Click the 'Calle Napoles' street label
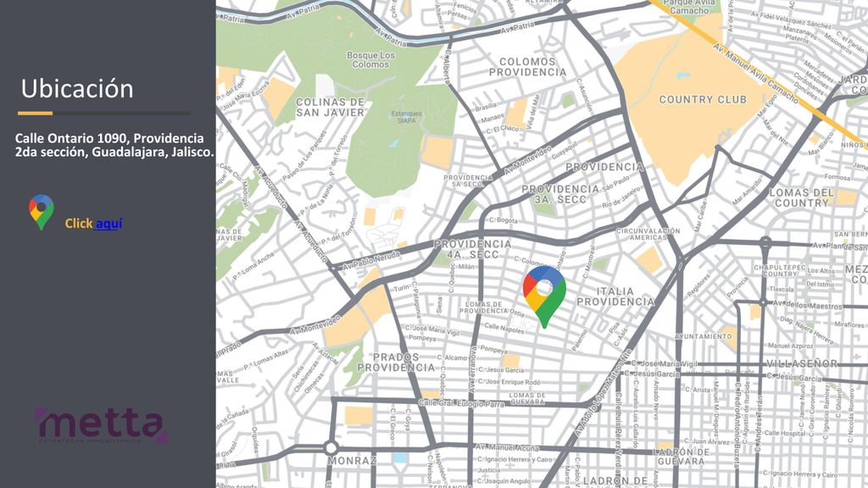 click(x=504, y=329)
